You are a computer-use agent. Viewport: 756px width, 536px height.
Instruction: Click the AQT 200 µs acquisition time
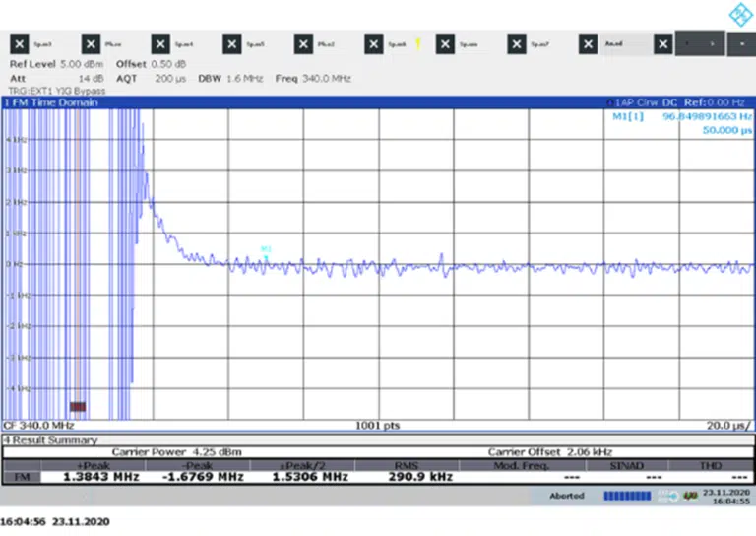pos(150,77)
